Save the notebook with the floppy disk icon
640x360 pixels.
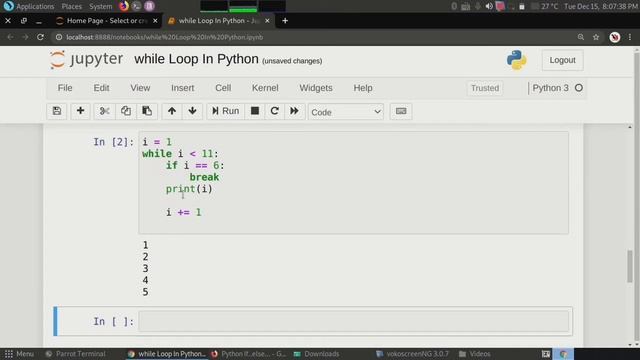point(57,111)
